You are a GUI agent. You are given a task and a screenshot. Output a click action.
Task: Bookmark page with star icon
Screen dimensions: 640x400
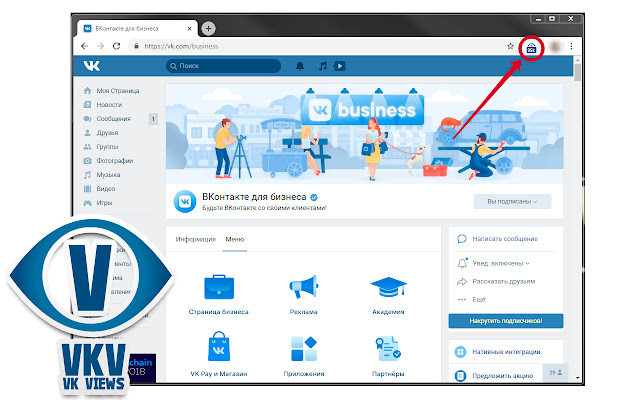tap(510, 46)
